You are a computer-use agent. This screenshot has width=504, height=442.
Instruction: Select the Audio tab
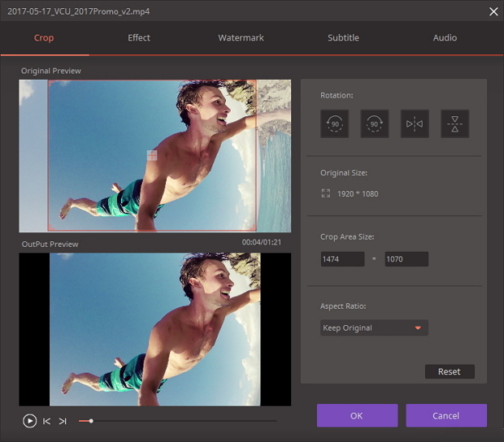pyautogui.click(x=445, y=38)
